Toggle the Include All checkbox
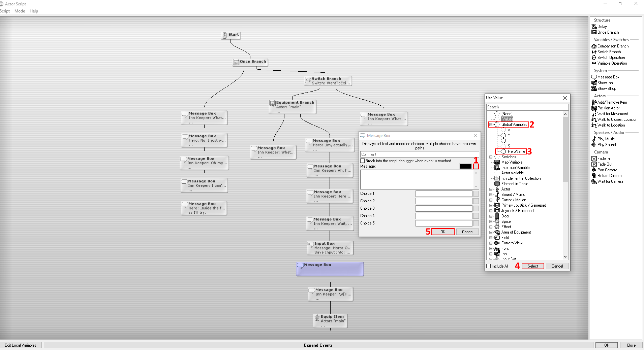This screenshot has height=350, width=644. click(x=489, y=266)
